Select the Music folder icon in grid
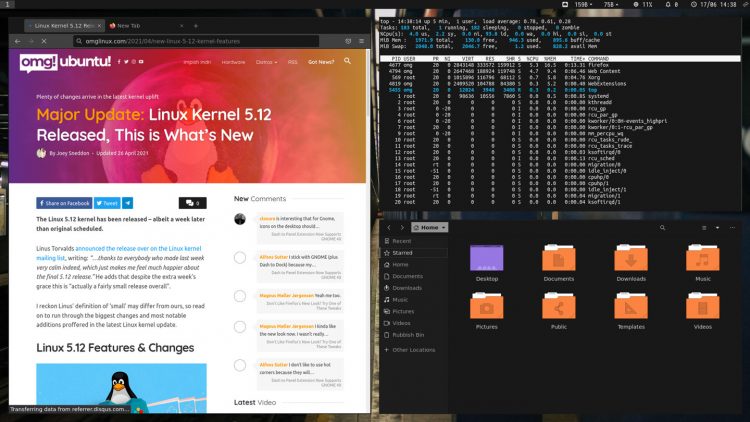 703,258
